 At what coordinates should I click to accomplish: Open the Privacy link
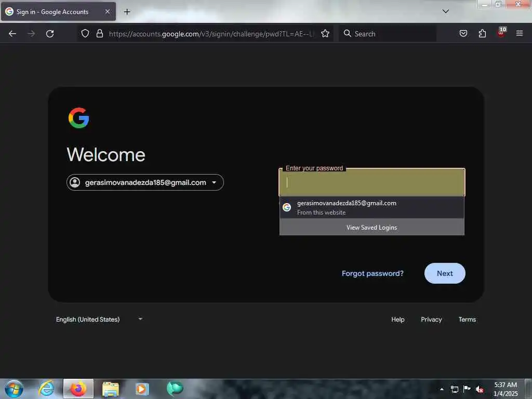431,320
